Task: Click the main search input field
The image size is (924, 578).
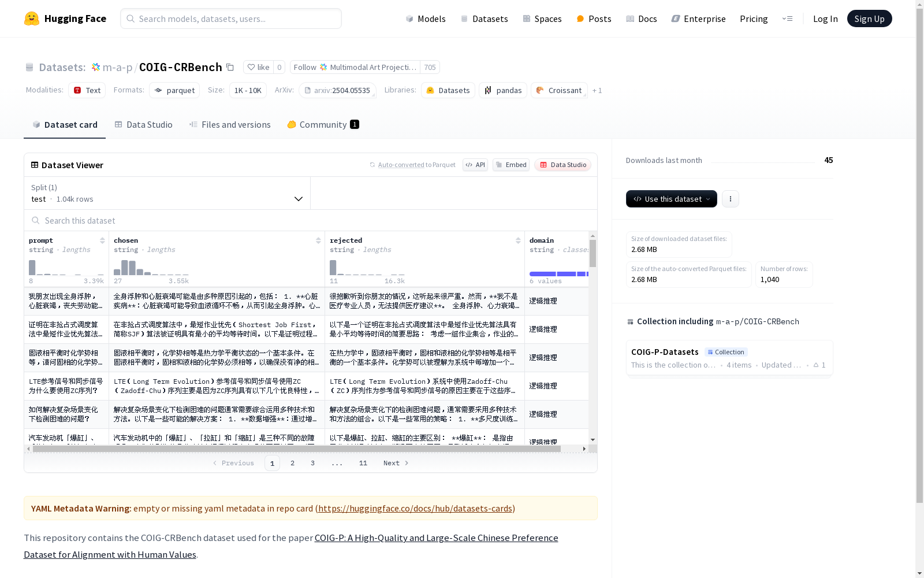Action: 231,18
